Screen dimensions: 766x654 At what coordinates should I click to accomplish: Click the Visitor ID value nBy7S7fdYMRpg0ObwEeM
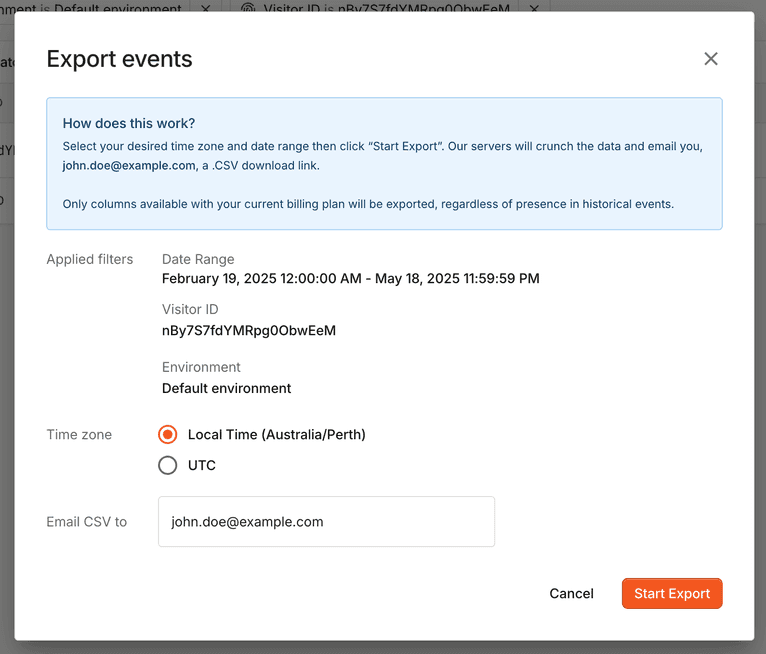click(x=249, y=331)
